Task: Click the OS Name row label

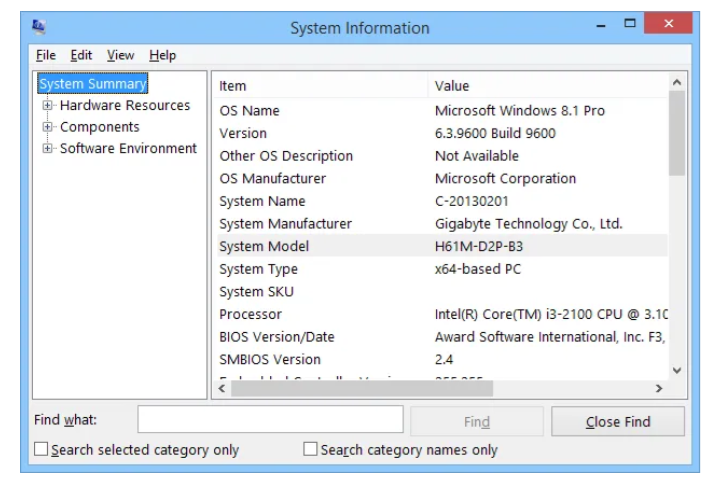Action: 249,111
